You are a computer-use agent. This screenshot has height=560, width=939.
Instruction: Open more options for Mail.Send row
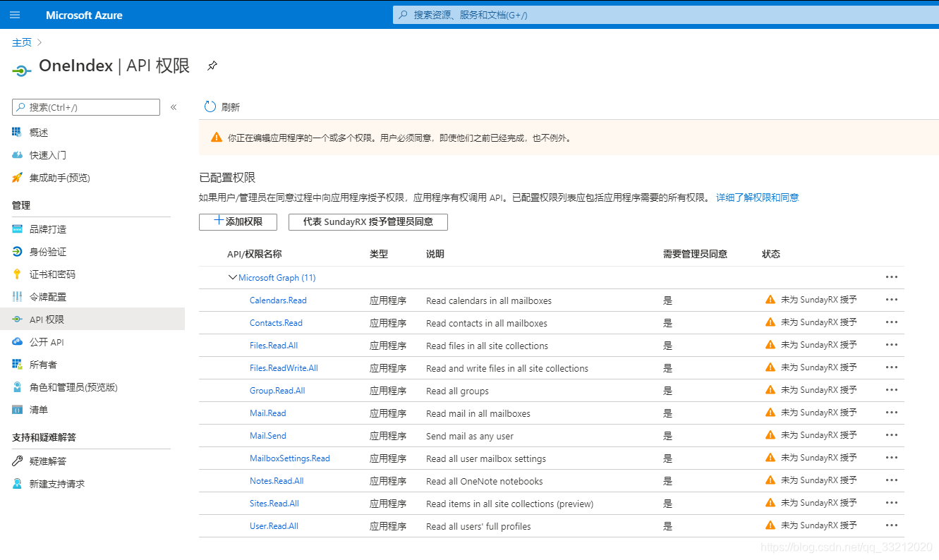891,435
